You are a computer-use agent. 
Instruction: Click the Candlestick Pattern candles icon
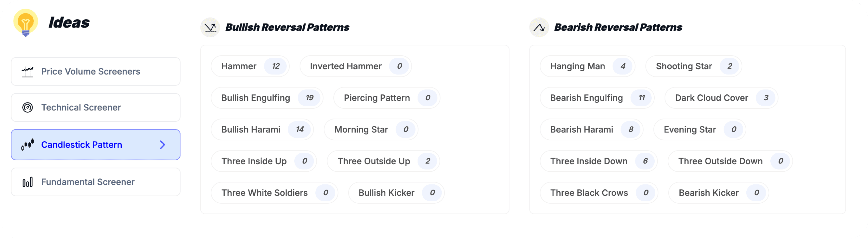[x=28, y=145]
